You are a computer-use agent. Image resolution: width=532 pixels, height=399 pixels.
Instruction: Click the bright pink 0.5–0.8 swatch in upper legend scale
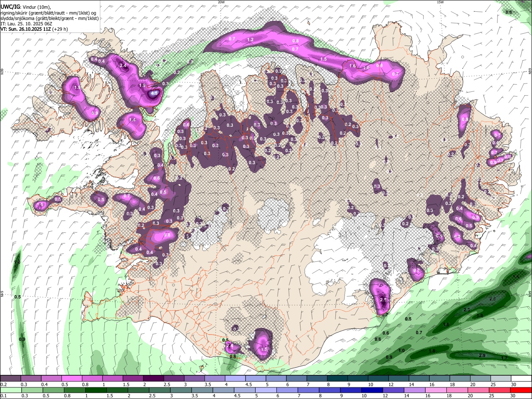(71, 379)
